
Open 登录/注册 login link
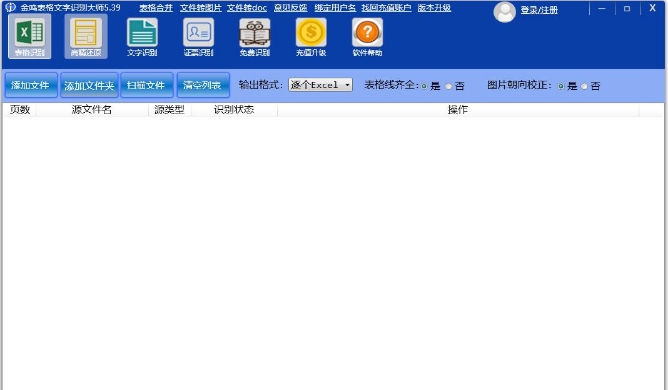[x=539, y=10]
